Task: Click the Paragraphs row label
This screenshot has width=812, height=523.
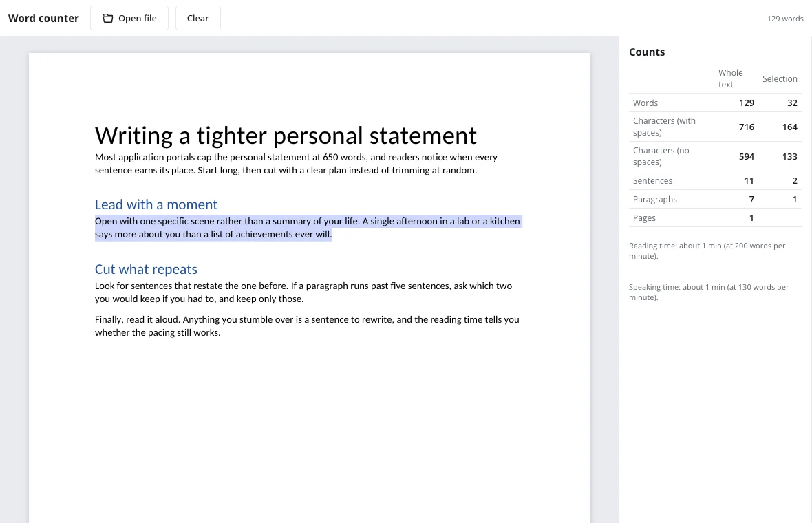Action: coord(654,200)
